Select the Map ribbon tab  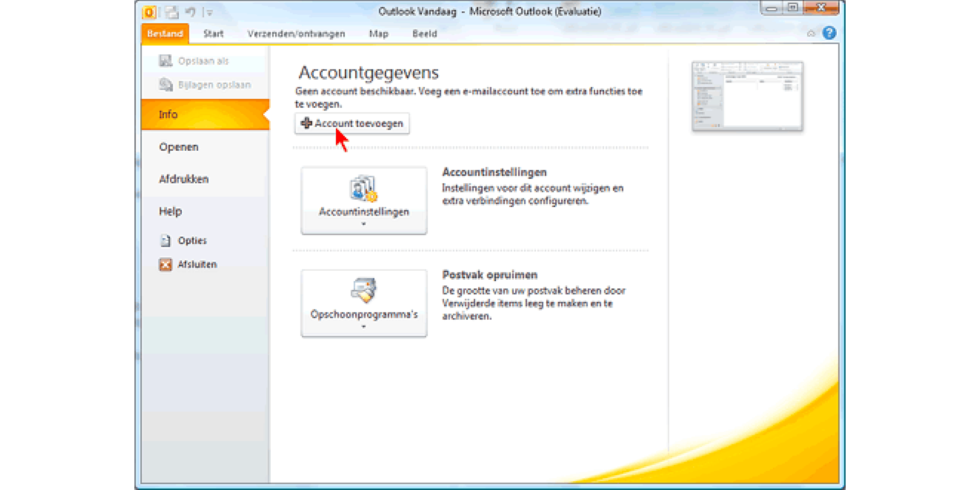pyautogui.click(x=379, y=33)
